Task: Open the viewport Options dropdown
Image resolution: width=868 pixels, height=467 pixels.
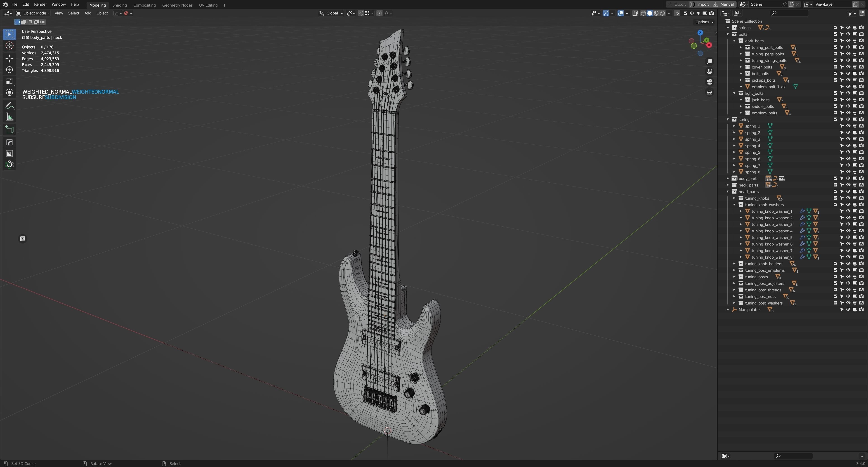Action: tap(704, 22)
